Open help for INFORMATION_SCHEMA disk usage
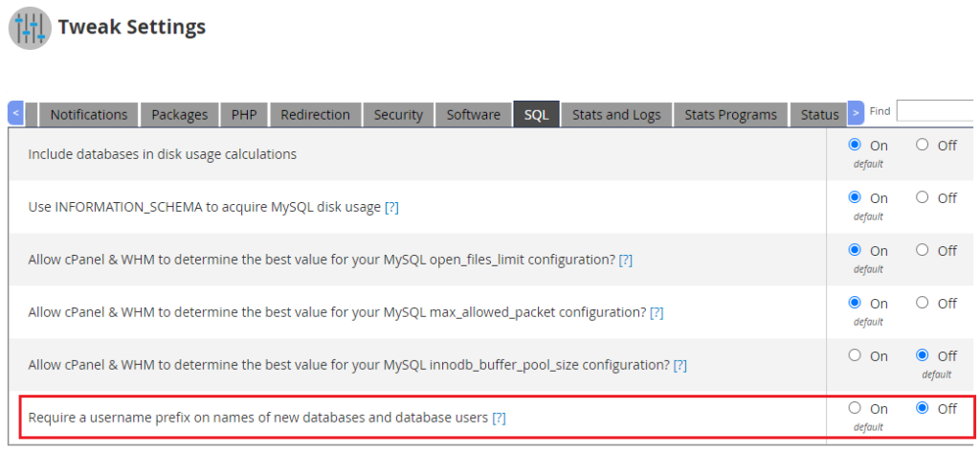The height and width of the screenshot is (456, 980). tap(391, 207)
